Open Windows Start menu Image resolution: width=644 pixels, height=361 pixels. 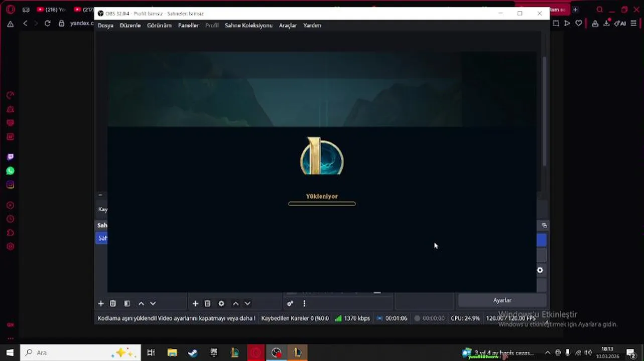(x=10, y=352)
